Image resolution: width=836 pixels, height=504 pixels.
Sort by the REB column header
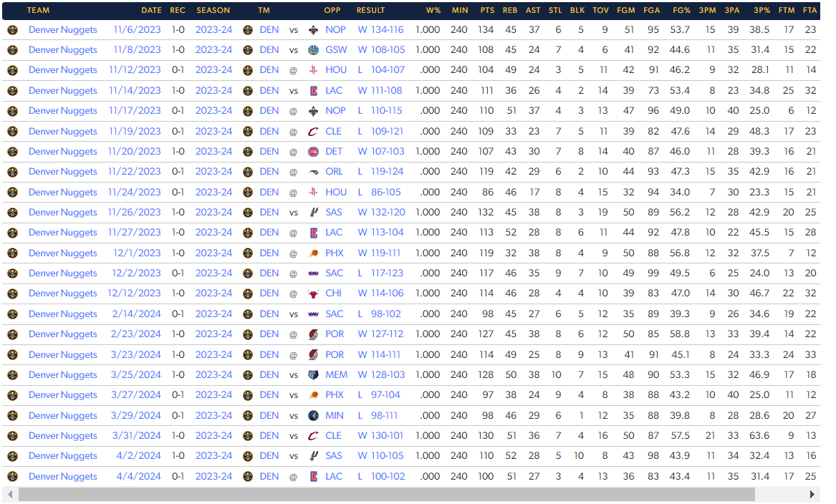click(x=510, y=10)
